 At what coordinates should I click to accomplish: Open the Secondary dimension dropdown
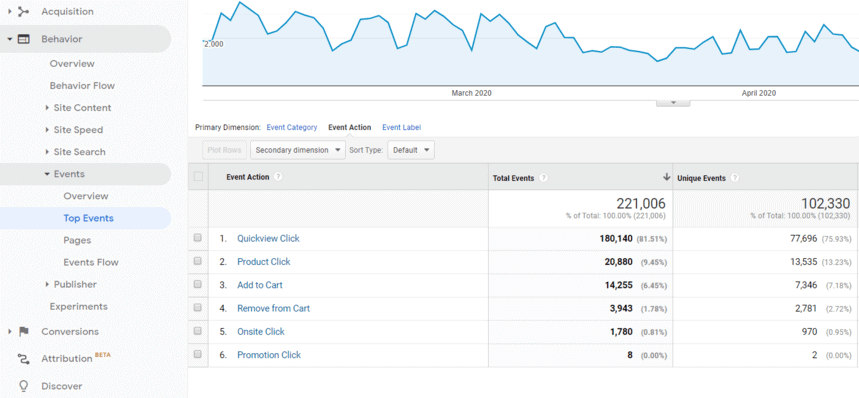(x=297, y=150)
